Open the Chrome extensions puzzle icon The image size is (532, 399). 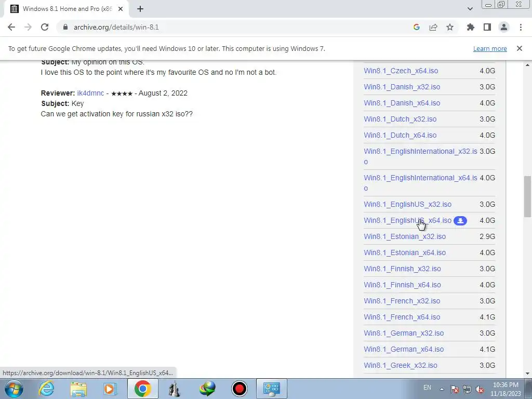coord(471,27)
